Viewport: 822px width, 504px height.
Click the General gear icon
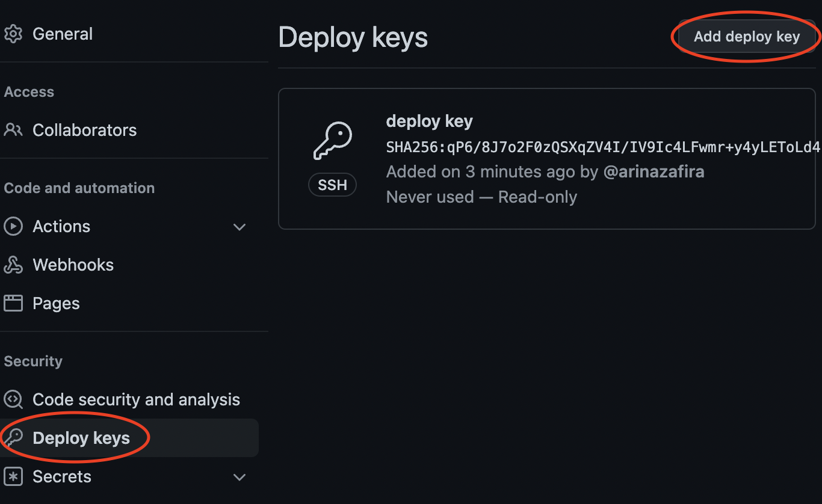pyautogui.click(x=13, y=34)
